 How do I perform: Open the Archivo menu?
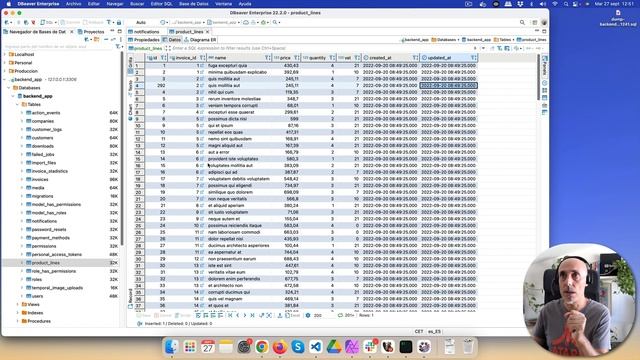point(73,4)
